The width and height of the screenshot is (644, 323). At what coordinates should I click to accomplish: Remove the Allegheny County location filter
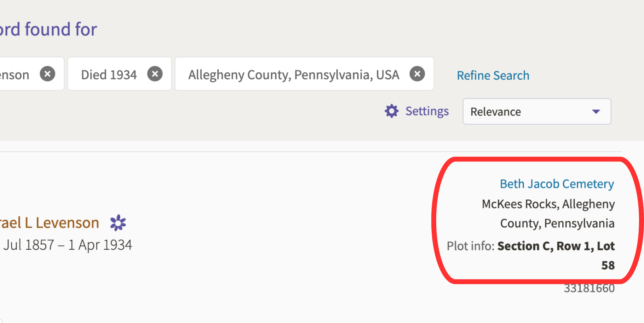click(417, 74)
